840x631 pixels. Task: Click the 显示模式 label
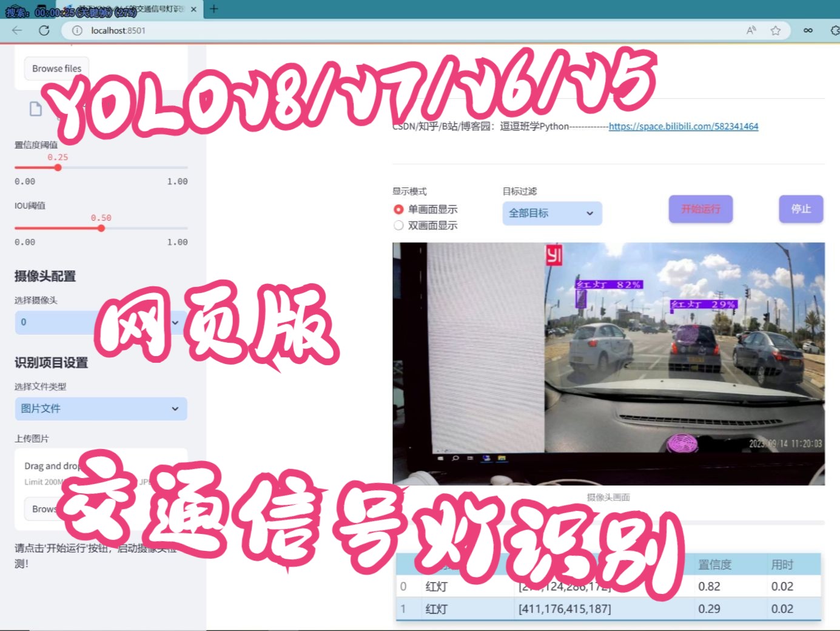[409, 191]
